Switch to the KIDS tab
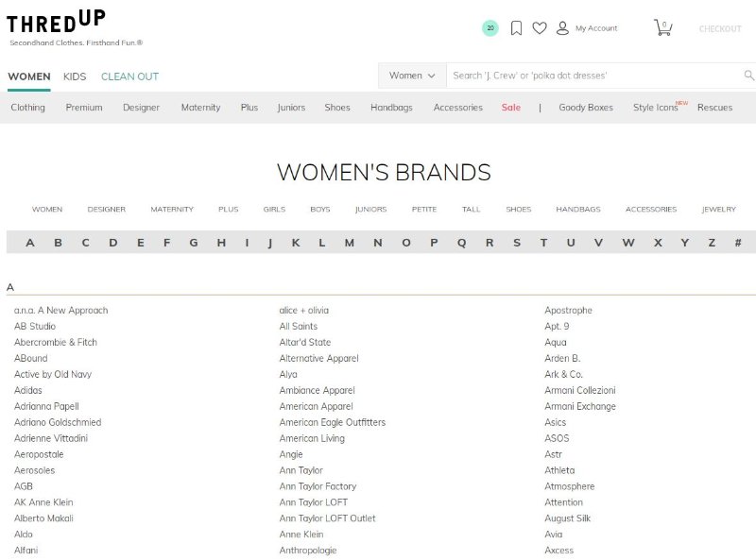 (75, 76)
